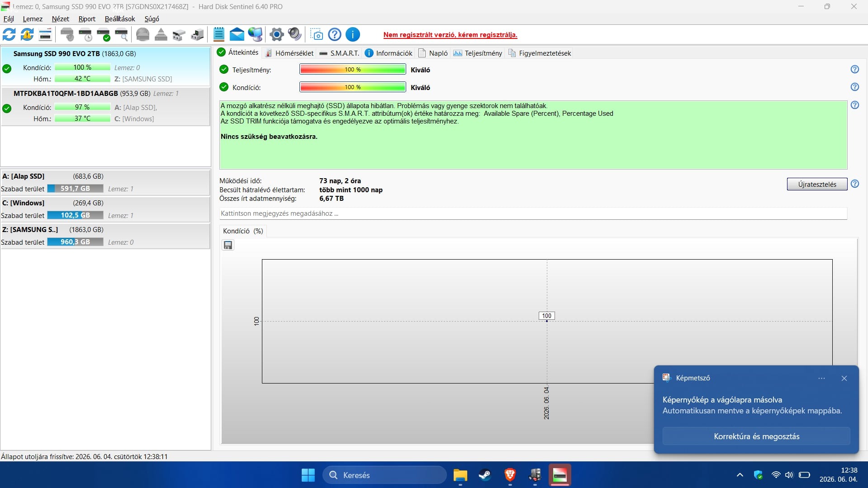Image resolution: width=868 pixels, height=488 pixels.
Task: Open the Lemez menu
Action: tap(33, 19)
